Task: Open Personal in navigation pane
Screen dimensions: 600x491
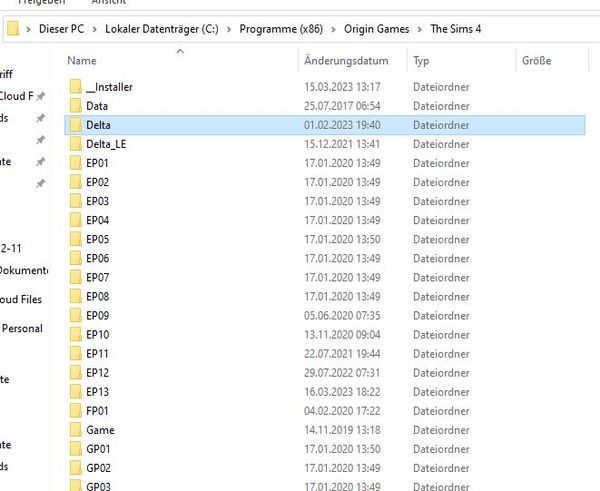Action: coord(22,328)
